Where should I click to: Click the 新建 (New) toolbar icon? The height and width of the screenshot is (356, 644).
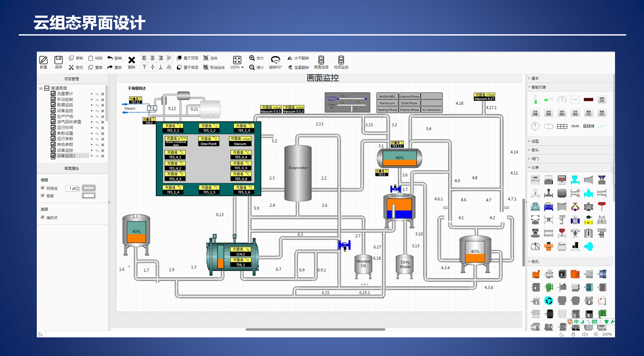coord(43,60)
